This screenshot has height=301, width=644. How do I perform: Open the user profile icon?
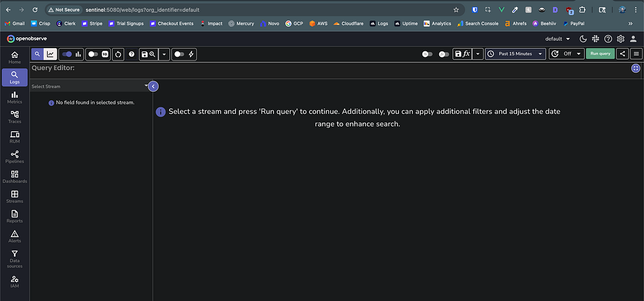[633, 39]
